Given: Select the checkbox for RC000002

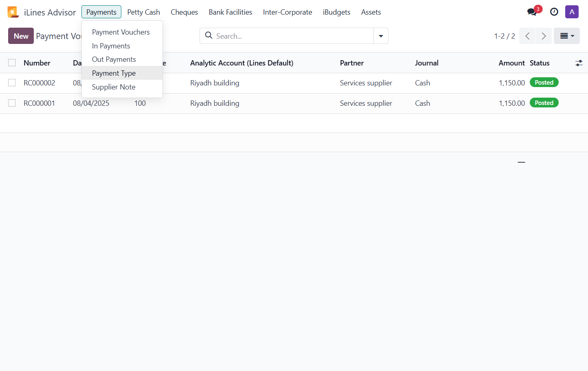Looking at the screenshot, I should pos(12,83).
